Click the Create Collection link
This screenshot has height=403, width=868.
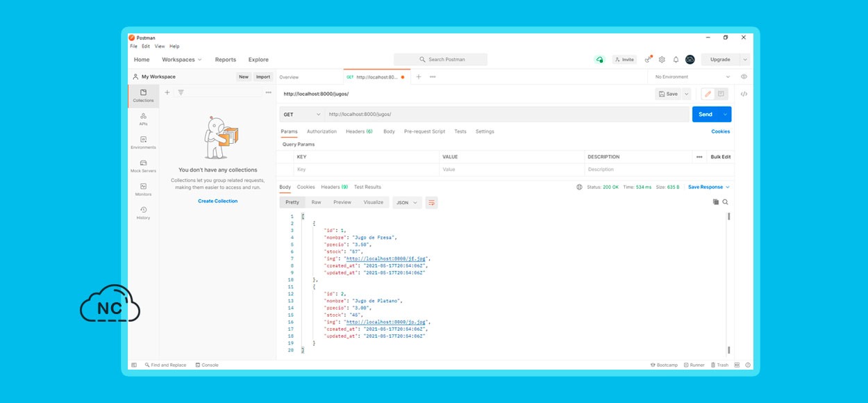[x=217, y=201]
